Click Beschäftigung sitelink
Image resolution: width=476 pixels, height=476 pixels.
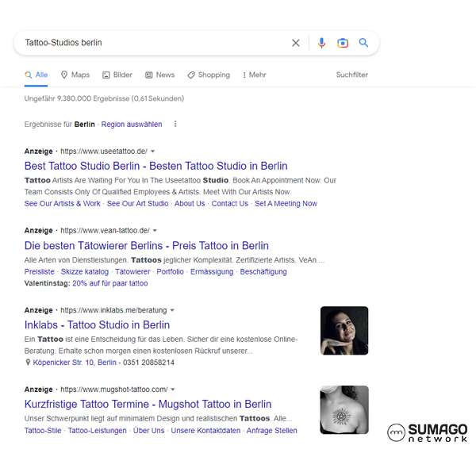pyautogui.click(x=263, y=271)
